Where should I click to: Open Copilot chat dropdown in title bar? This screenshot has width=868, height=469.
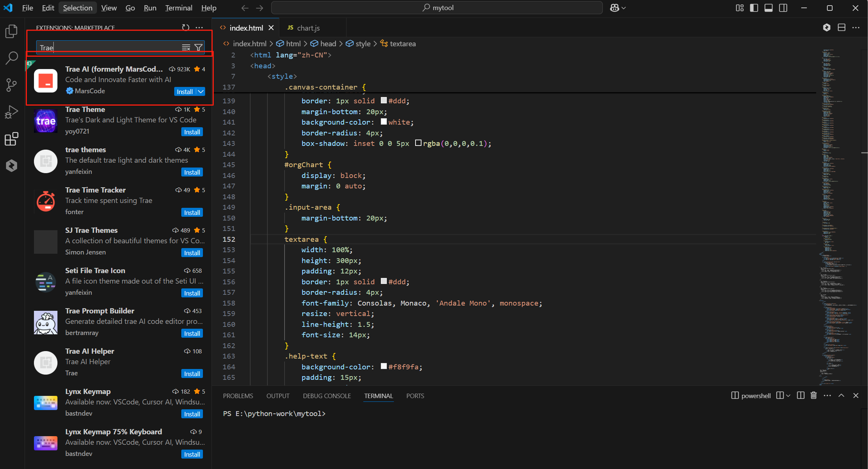[x=623, y=8]
